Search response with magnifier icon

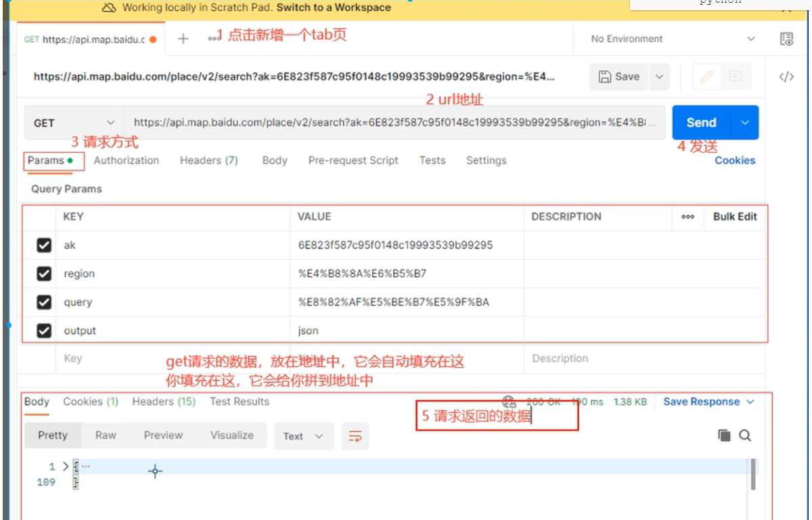pos(745,435)
